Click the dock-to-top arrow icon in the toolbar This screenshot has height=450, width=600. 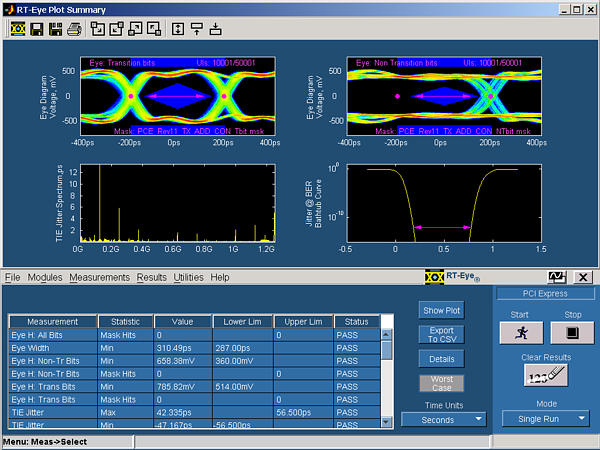click(x=197, y=29)
